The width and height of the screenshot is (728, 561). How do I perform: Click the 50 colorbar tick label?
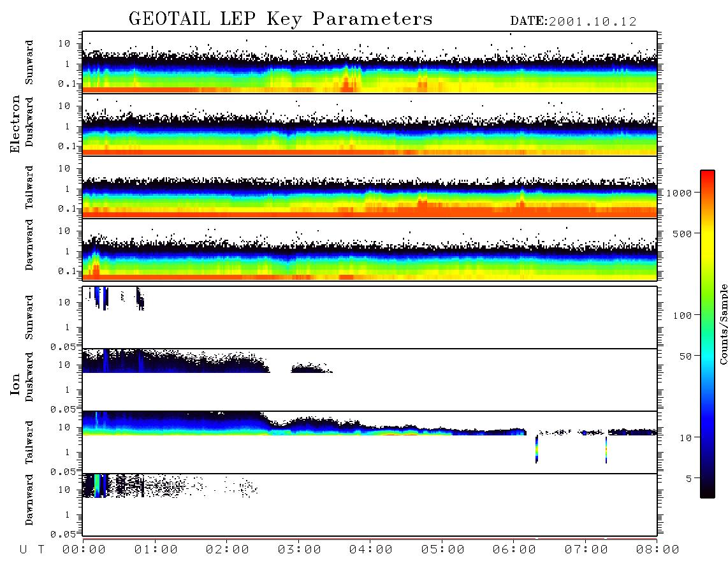685,356
